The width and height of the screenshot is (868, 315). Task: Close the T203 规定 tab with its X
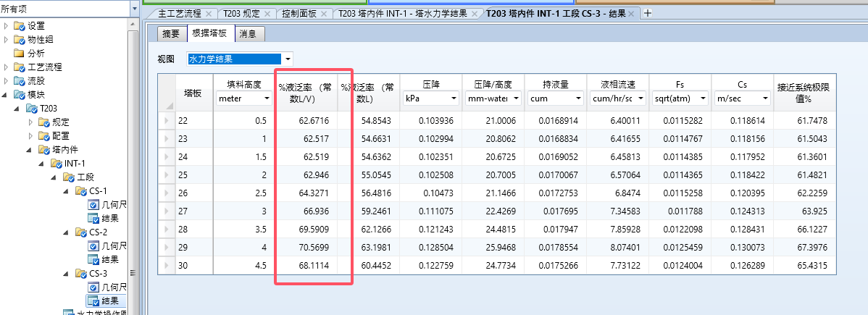[267, 14]
